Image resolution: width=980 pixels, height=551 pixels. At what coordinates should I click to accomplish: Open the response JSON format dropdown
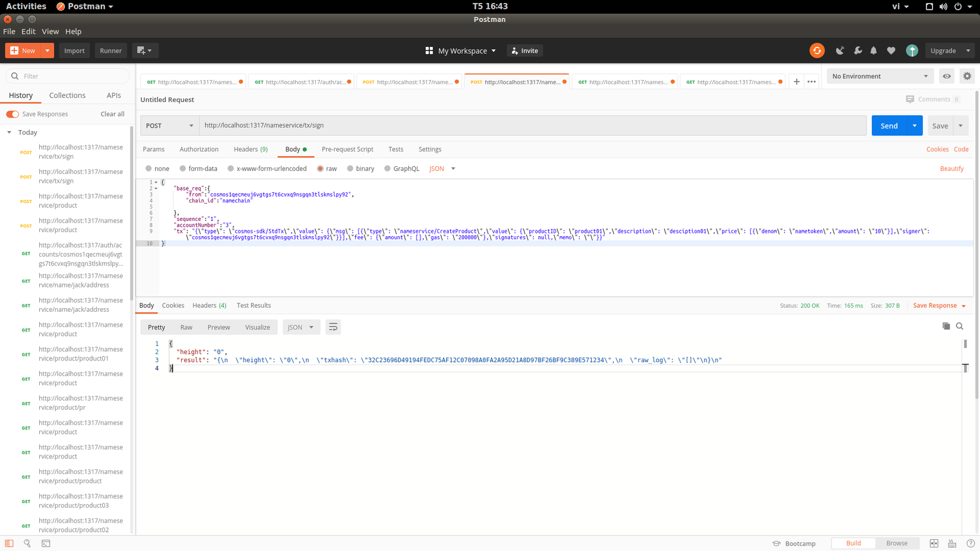pos(301,327)
